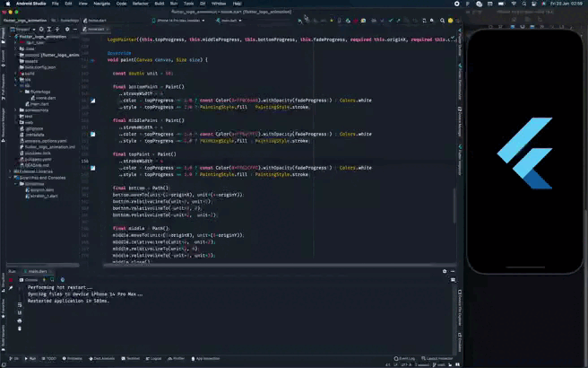The width and height of the screenshot is (588, 368).
Task: Open the Run tool window button
Action: click(30, 359)
